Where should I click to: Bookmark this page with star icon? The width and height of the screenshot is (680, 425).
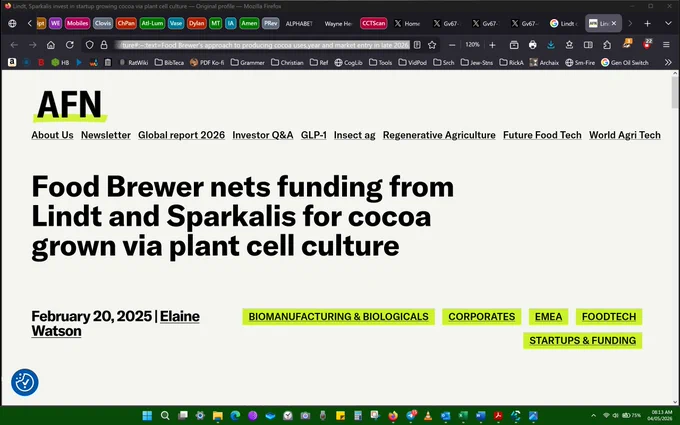tap(432, 45)
